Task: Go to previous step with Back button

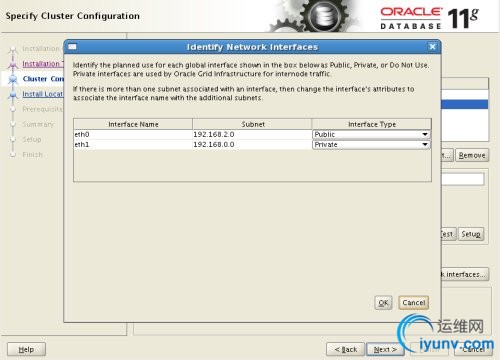Action: coord(345,349)
